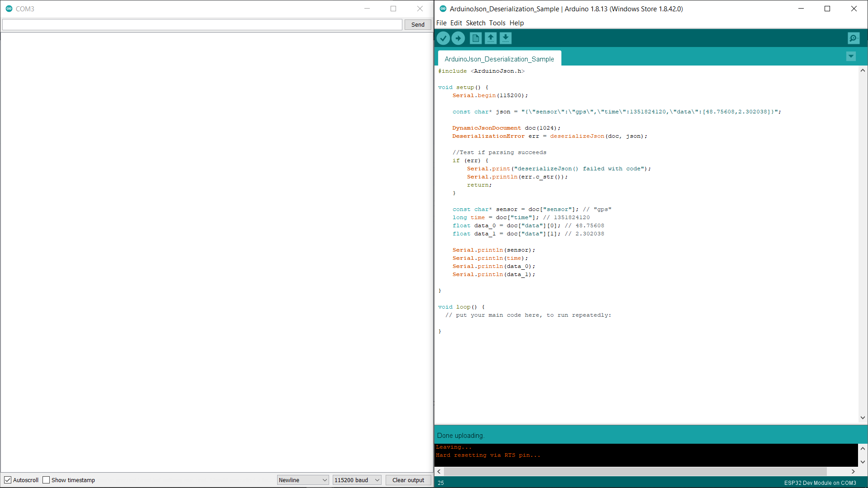Click the Open sketch folder icon

pos(491,38)
